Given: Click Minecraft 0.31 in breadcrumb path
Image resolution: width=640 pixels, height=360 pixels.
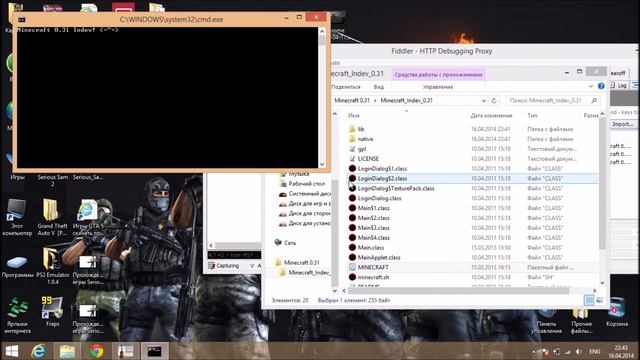Looking at the screenshot, I should [352, 100].
